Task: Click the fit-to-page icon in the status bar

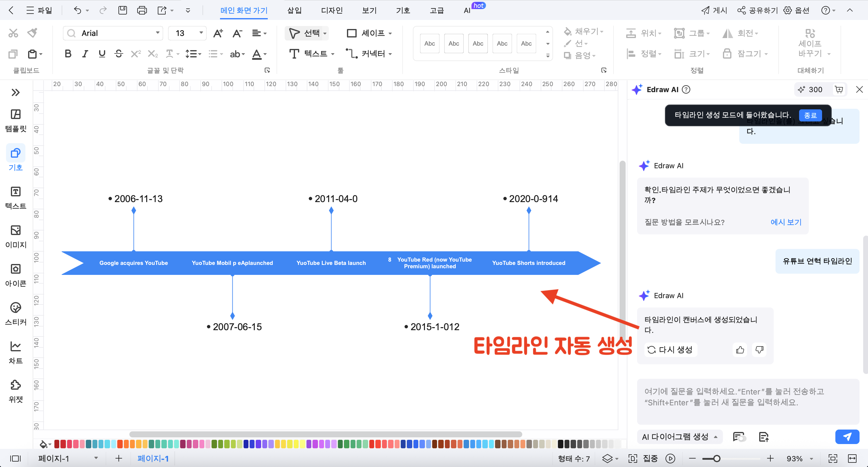Action: (833, 458)
